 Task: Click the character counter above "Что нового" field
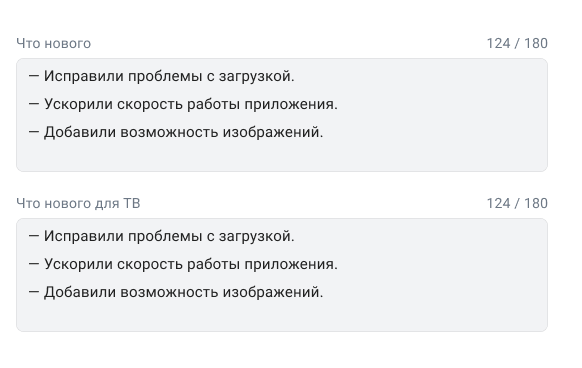[517, 43]
